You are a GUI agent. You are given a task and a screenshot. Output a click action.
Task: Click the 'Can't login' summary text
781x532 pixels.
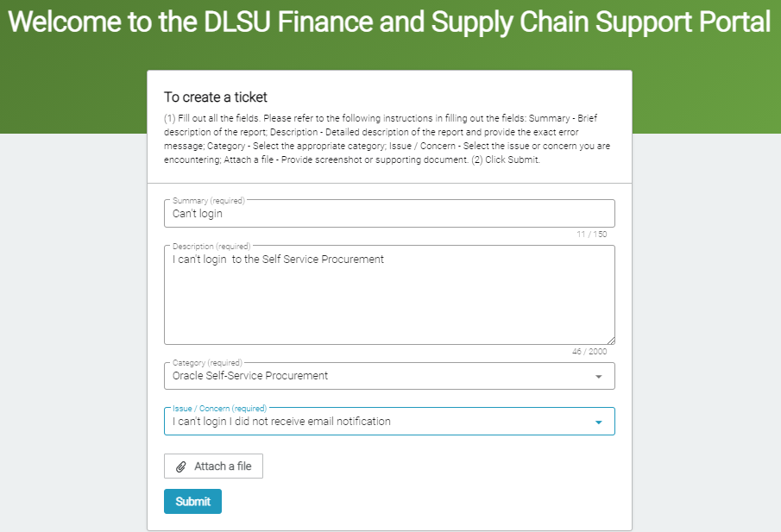click(x=198, y=214)
